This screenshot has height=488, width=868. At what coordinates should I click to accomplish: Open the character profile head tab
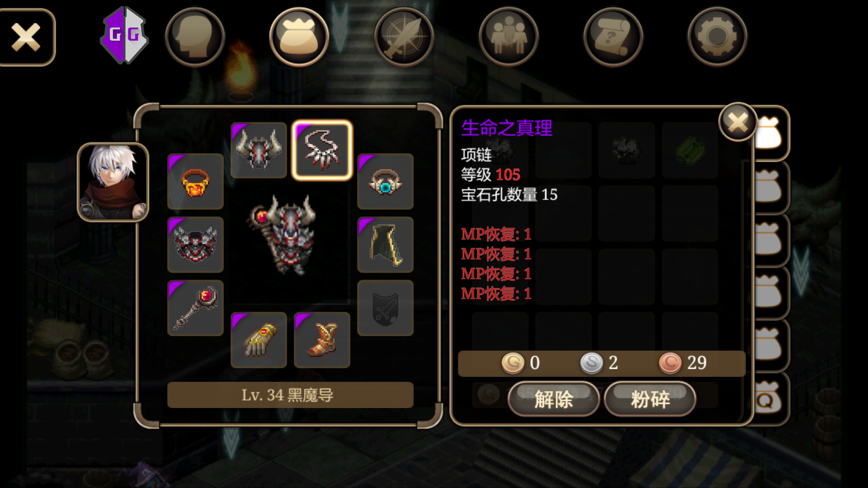(x=195, y=37)
